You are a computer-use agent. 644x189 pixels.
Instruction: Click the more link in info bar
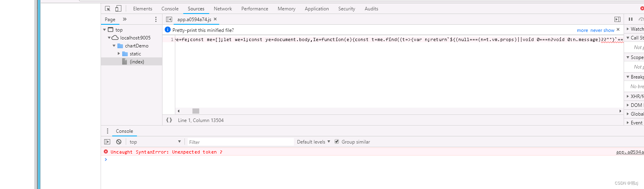pos(582,30)
